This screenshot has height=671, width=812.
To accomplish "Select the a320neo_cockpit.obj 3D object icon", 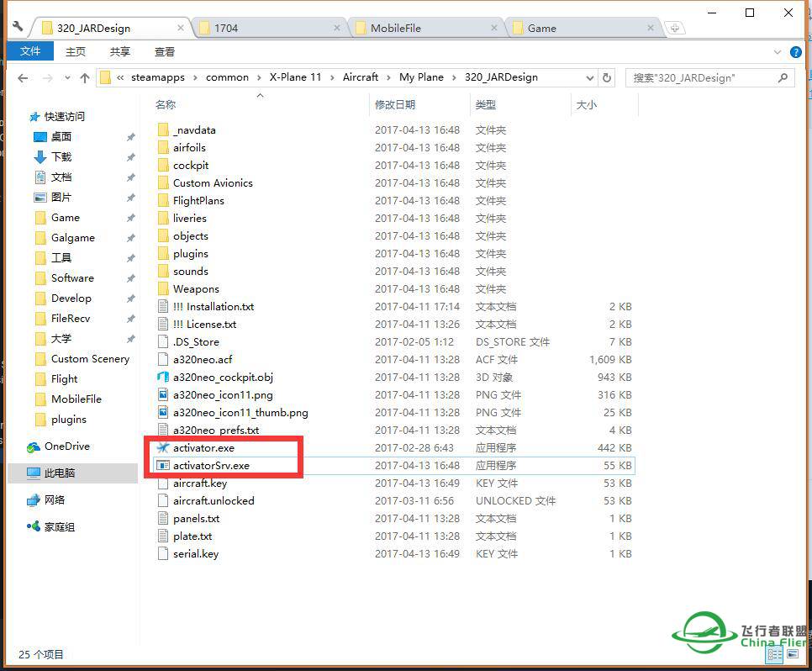I will tap(163, 378).
